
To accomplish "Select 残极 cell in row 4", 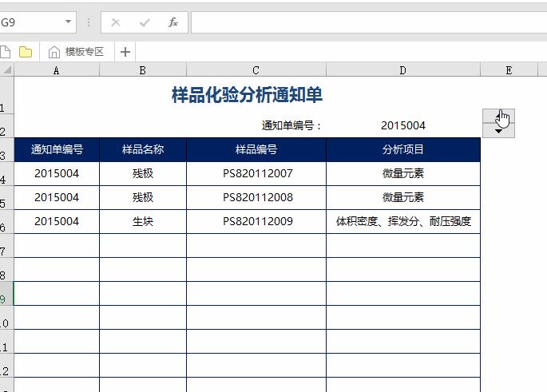I will [x=143, y=173].
